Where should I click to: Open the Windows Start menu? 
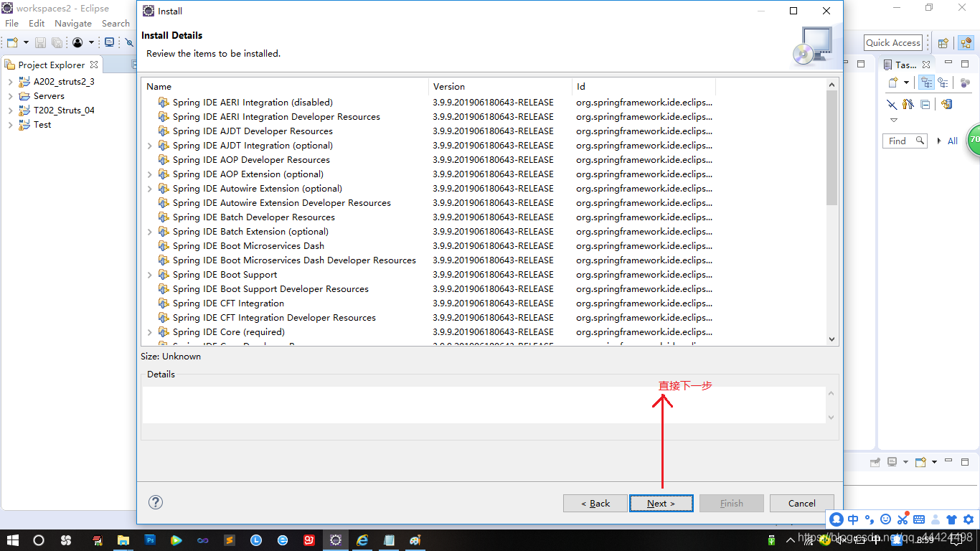point(13,540)
